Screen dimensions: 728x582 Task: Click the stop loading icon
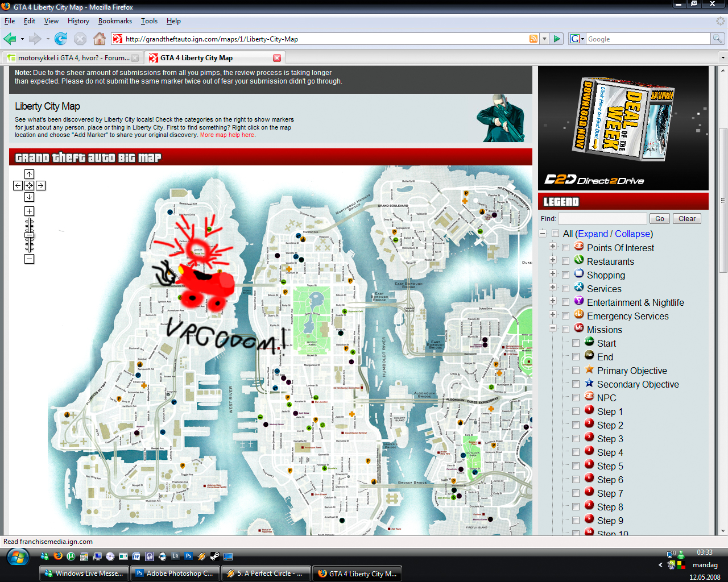(80, 39)
